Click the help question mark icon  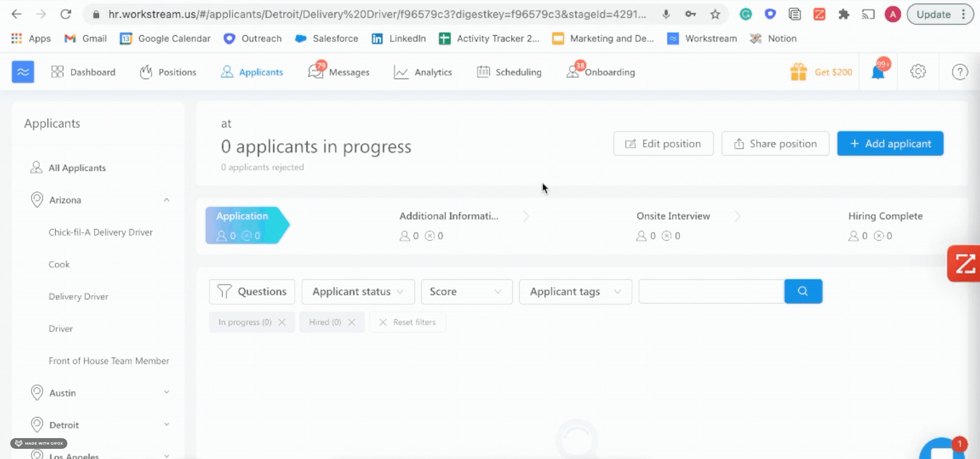click(x=960, y=72)
